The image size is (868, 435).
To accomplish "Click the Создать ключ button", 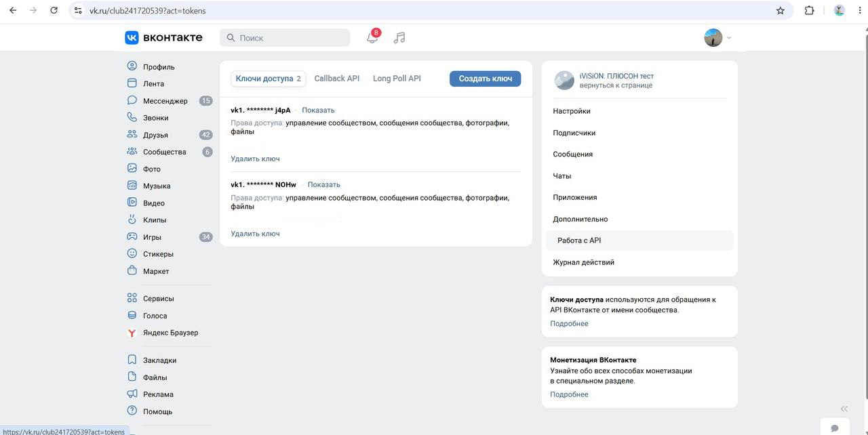I will 486,79.
